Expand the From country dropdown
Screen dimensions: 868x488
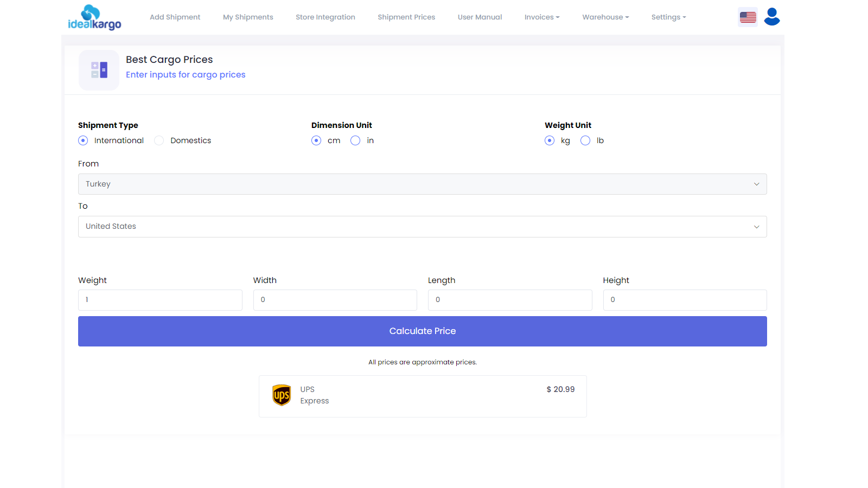click(x=423, y=184)
